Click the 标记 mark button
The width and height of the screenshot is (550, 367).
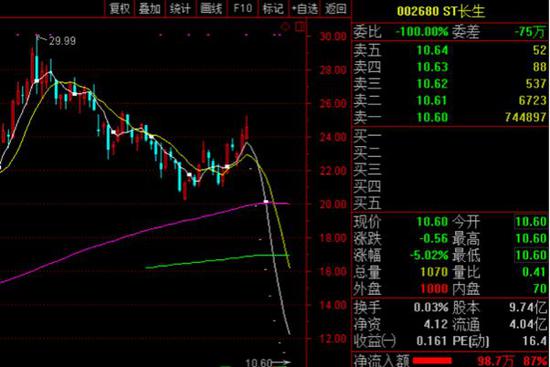tap(273, 8)
